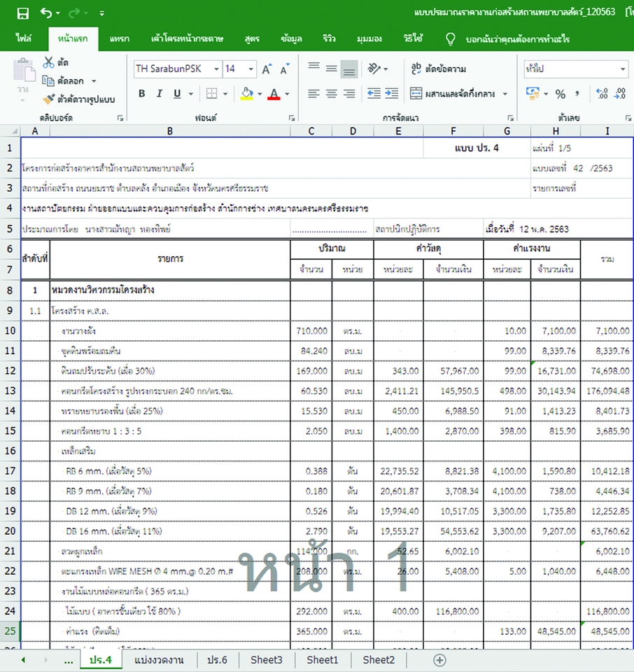This screenshot has height=672, width=634.
Task: Undo the last action
Action: click(x=46, y=13)
